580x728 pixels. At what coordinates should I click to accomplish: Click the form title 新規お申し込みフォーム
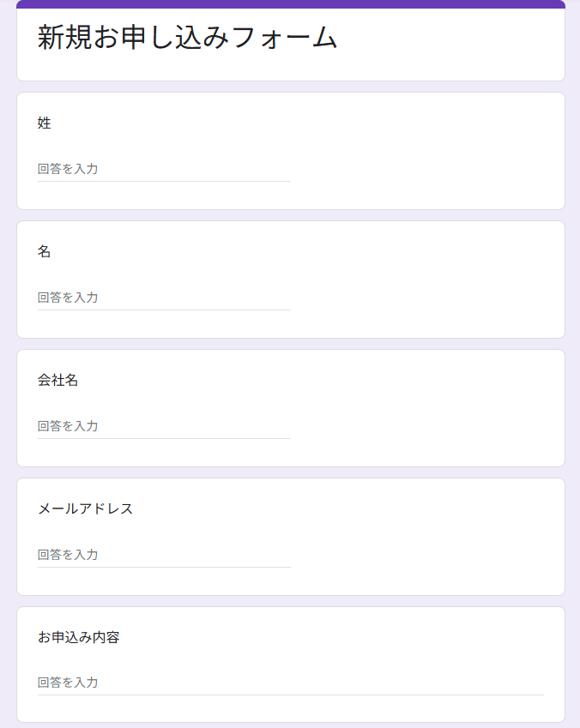(x=187, y=38)
